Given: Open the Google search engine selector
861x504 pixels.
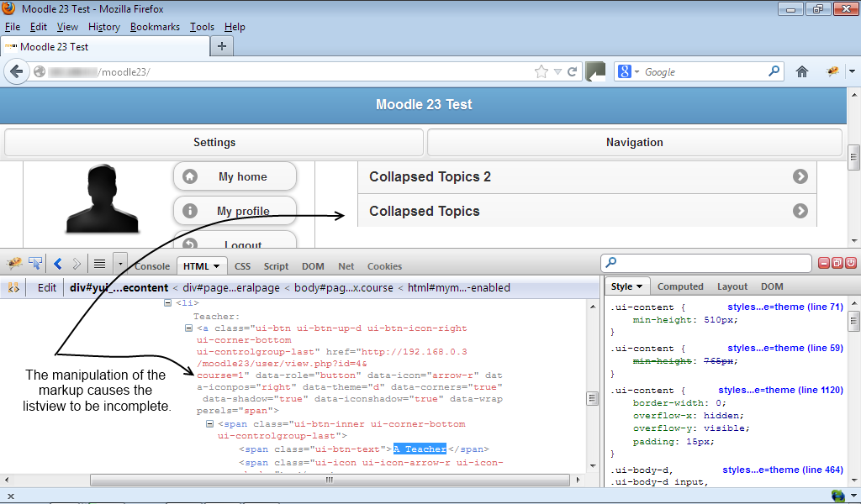Looking at the screenshot, I should click(x=629, y=72).
